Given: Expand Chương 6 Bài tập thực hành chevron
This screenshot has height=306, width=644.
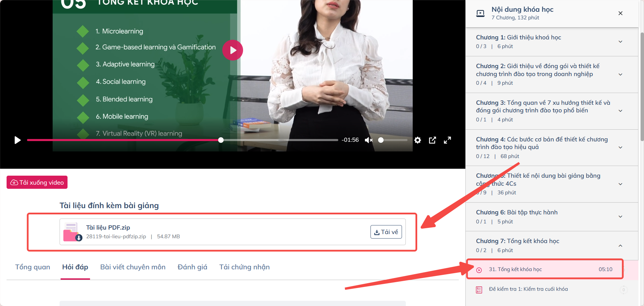Looking at the screenshot, I should [620, 216].
